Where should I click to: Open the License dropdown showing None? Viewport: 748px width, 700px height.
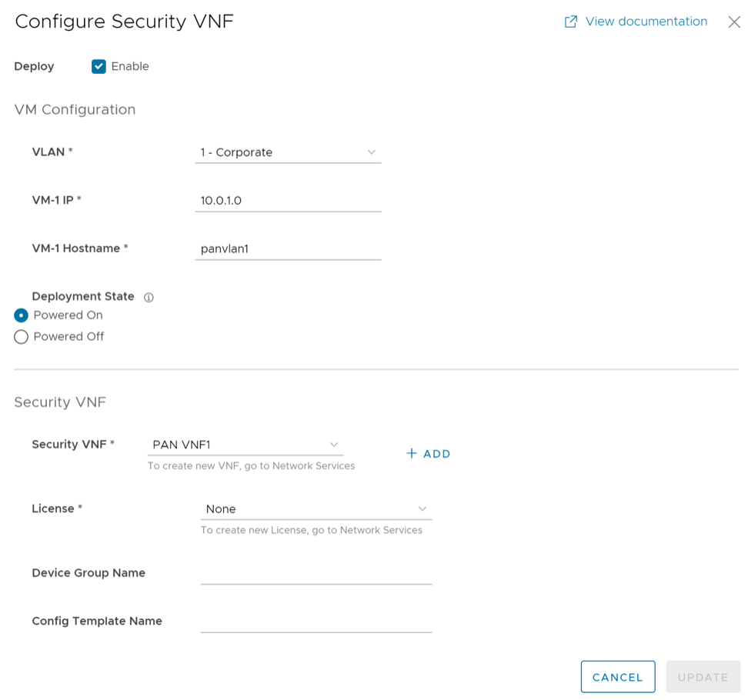point(308,509)
